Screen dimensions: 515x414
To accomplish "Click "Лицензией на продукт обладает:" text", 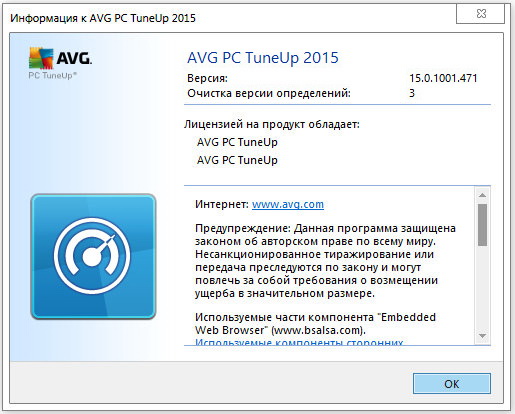I will [x=272, y=124].
